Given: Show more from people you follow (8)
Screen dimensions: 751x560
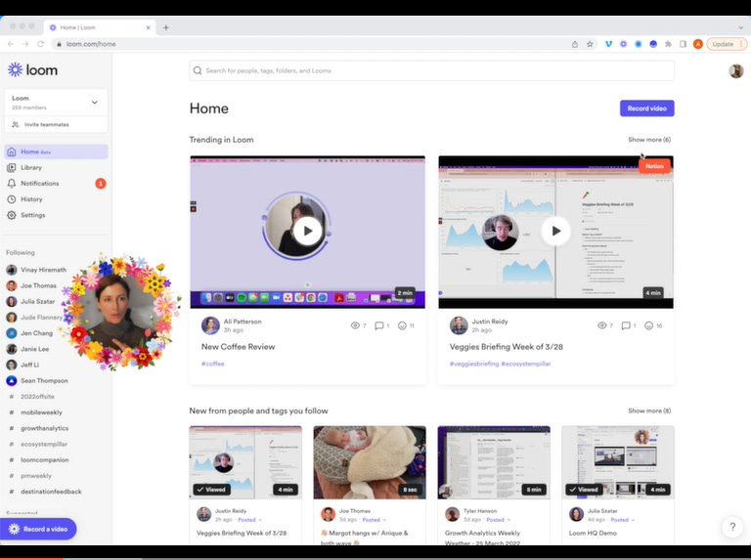Looking at the screenshot, I should pos(649,410).
